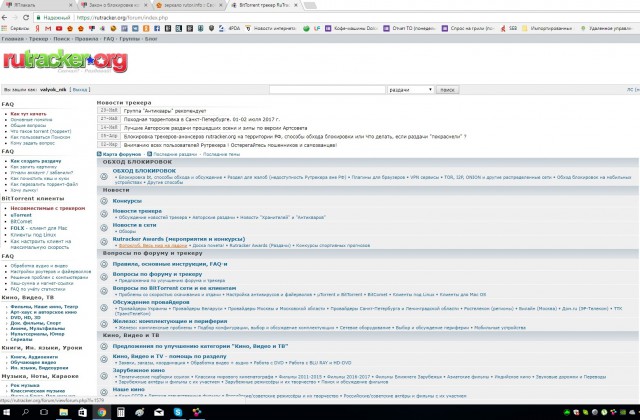Open the Правила navigation item
The height and width of the screenshot is (420, 640).
tap(87, 39)
